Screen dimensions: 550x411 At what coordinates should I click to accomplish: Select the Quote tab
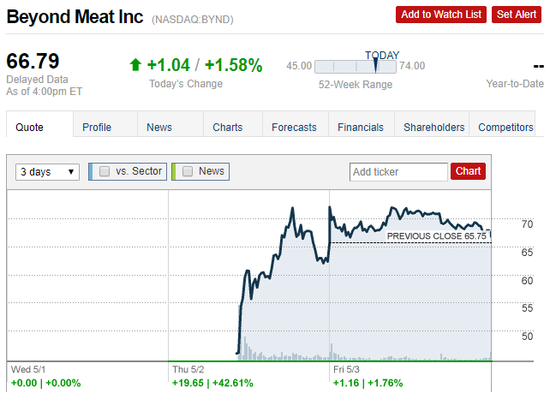click(29, 127)
